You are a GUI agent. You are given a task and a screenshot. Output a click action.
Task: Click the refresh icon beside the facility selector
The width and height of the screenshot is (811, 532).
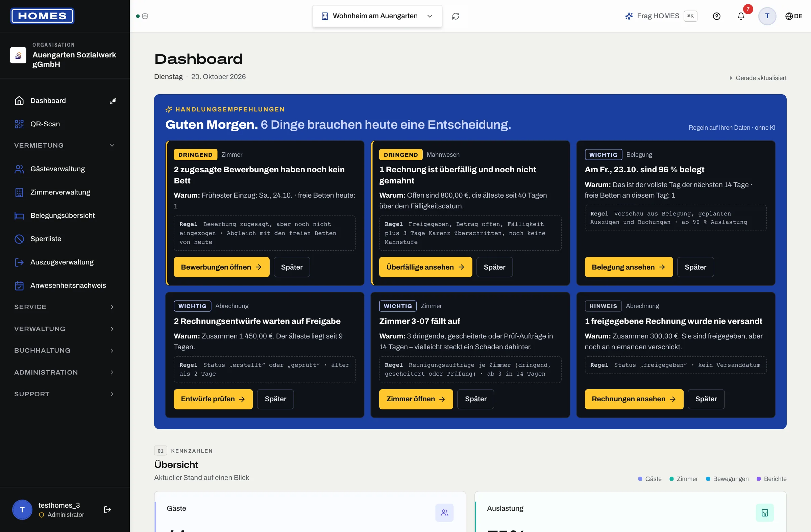coord(456,16)
